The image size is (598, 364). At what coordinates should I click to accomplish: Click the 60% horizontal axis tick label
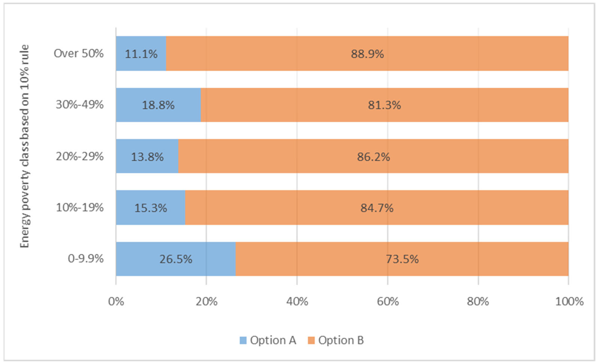point(388,302)
